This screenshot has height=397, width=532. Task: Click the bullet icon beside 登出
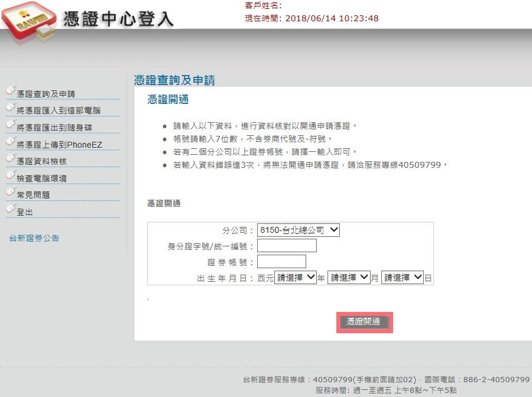[11, 209]
